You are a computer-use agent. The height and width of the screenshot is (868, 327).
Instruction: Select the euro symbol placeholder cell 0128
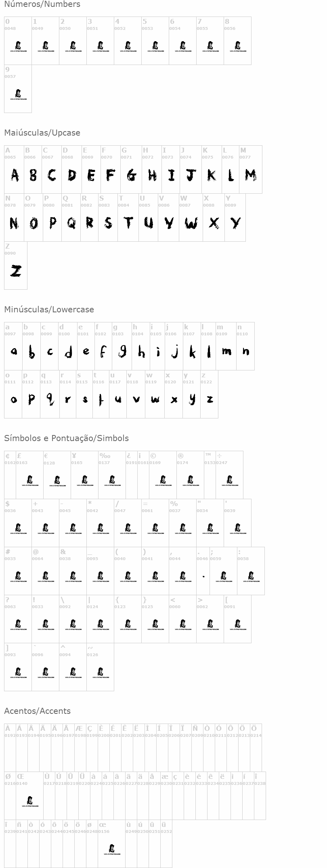(57, 481)
